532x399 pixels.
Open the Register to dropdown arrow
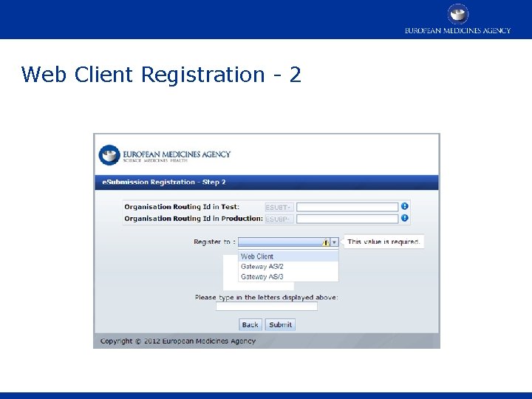tap(334, 242)
